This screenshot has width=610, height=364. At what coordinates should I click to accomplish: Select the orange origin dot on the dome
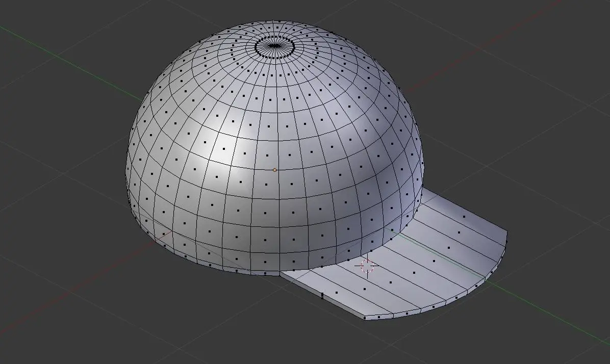tap(275, 170)
